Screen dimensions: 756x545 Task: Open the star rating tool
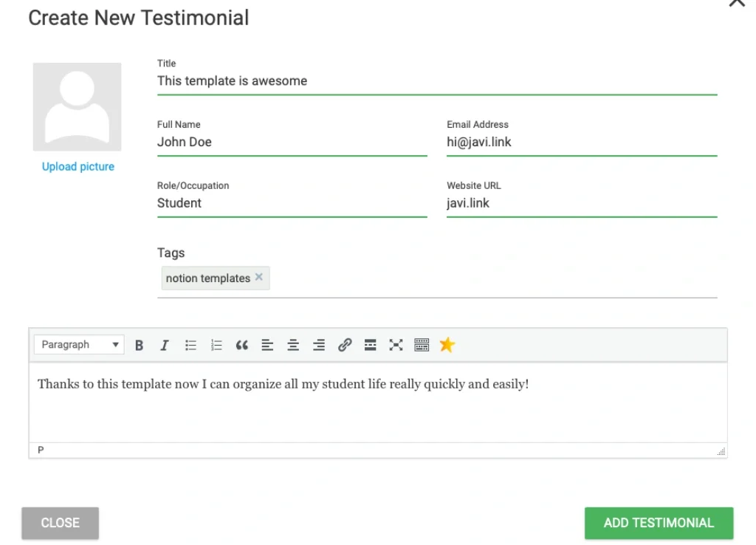click(447, 344)
